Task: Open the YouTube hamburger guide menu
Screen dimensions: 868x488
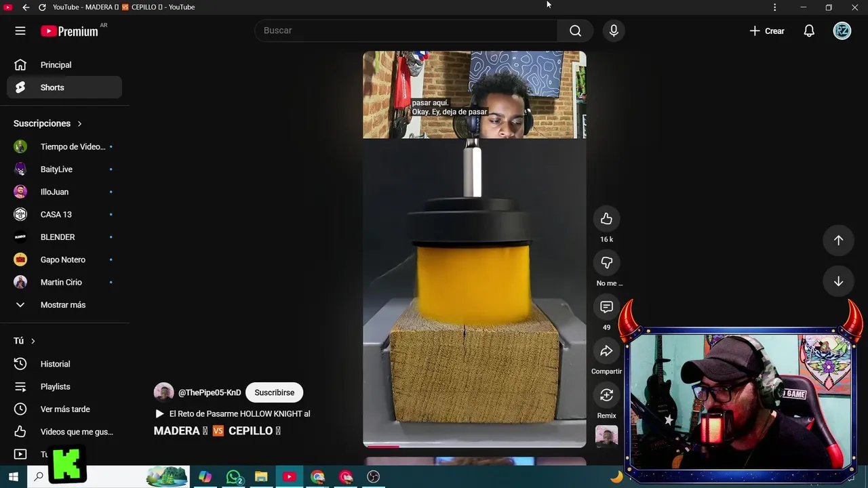Action: coord(20,30)
